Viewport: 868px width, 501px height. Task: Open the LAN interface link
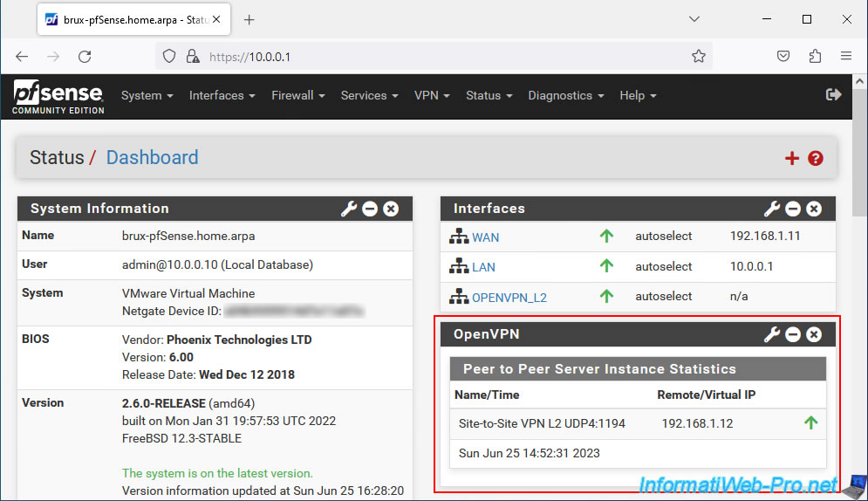tap(483, 267)
